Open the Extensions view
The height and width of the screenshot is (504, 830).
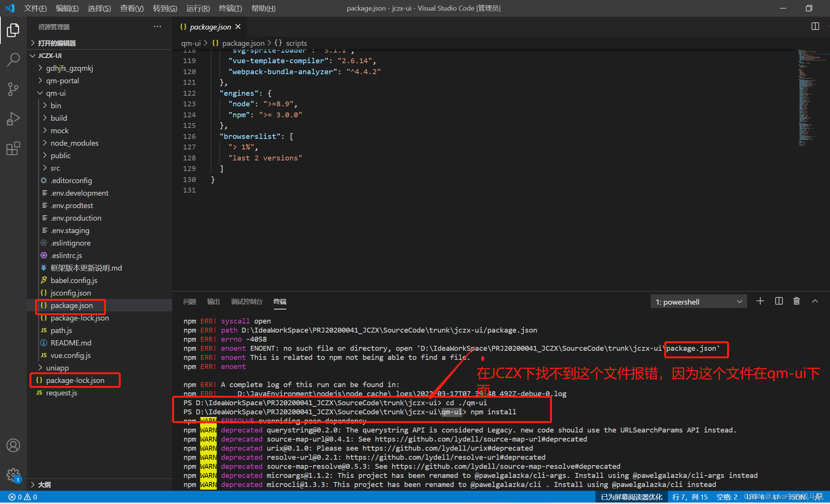coord(13,148)
